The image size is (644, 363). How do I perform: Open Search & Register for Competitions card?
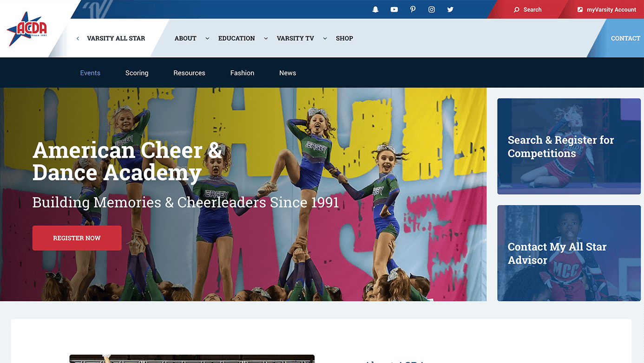(569, 146)
